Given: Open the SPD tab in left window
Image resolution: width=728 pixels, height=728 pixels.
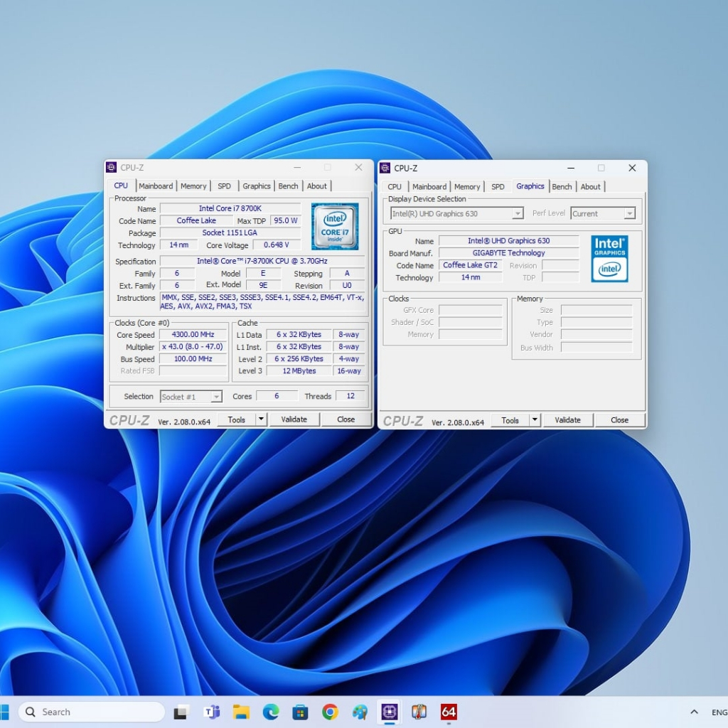Looking at the screenshot, I should click(224, 186).
